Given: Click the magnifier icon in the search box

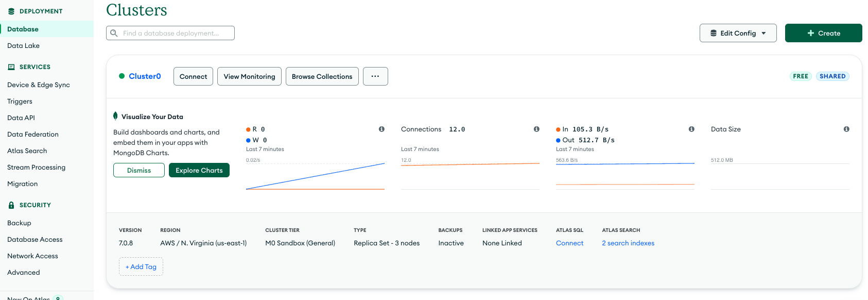Looking at the screenshot, I should pyautogui.click(x=114, y=33).
